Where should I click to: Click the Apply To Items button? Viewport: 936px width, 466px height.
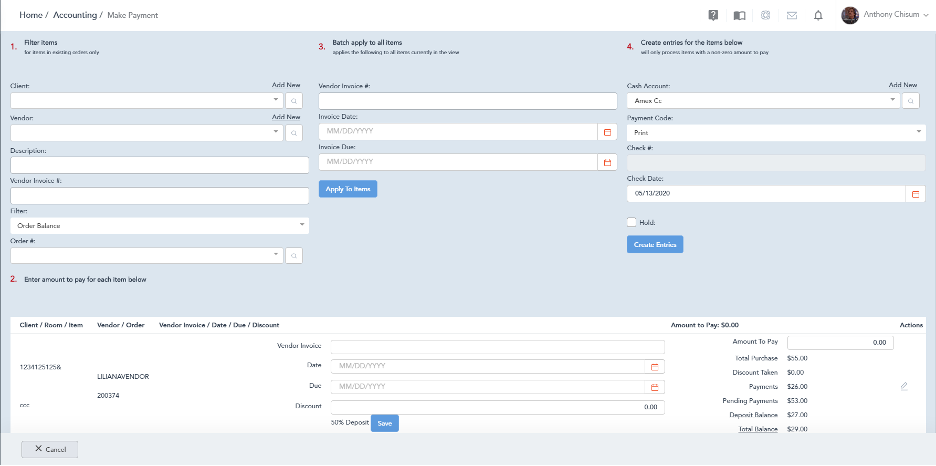tap(348, 189)
